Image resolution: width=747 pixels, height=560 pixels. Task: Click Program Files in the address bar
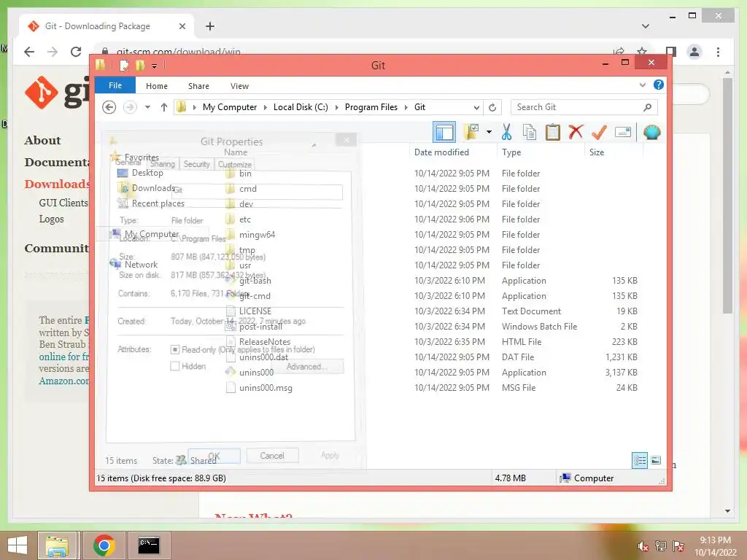point(371,107)
